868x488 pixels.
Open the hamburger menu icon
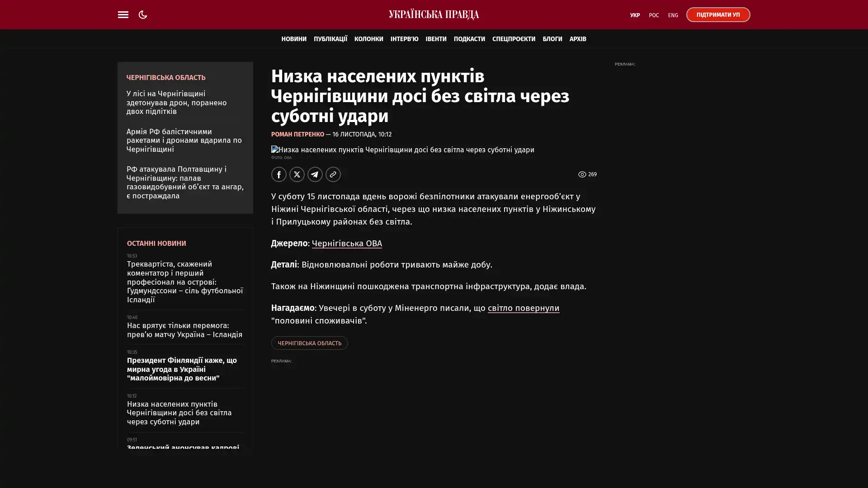123,14
